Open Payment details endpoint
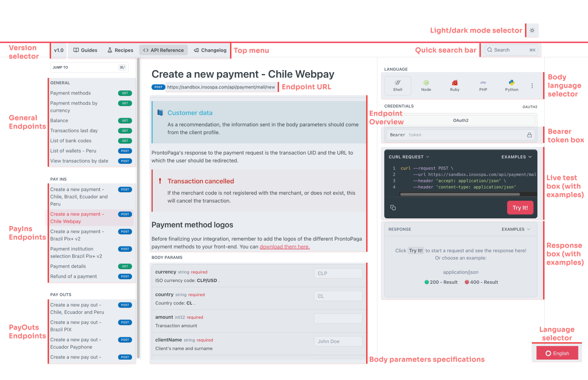 (x=91, y=266)
